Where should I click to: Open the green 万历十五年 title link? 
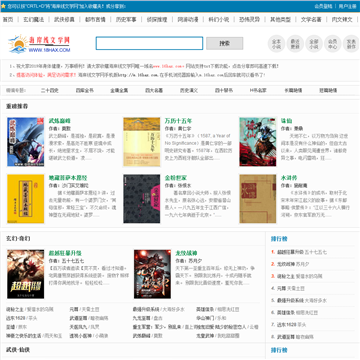point(178,121)
